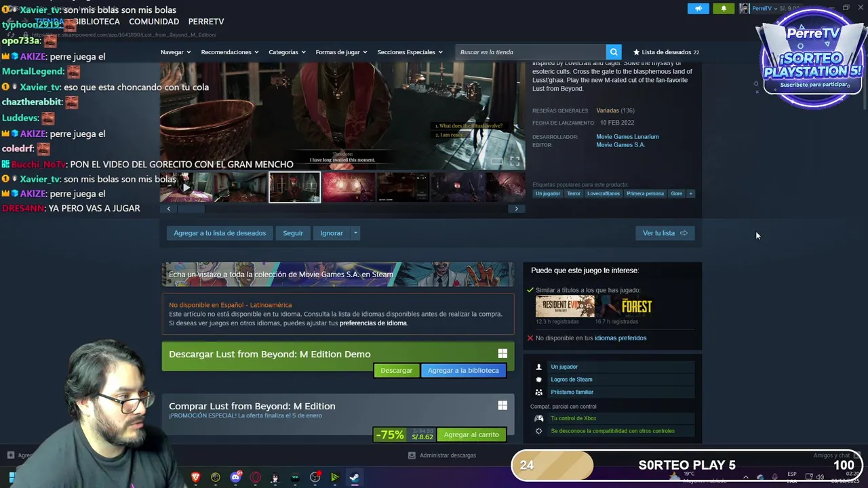868x488 pixels.
Task: Open the Movie Games S.A. publisher link
Action: click(x=620, y=145)
